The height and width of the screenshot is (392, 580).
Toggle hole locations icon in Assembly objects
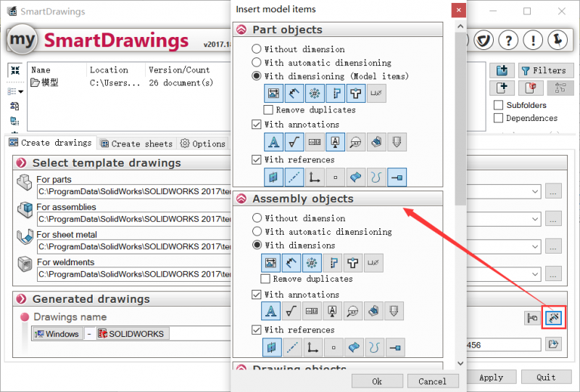pos(352,263)
